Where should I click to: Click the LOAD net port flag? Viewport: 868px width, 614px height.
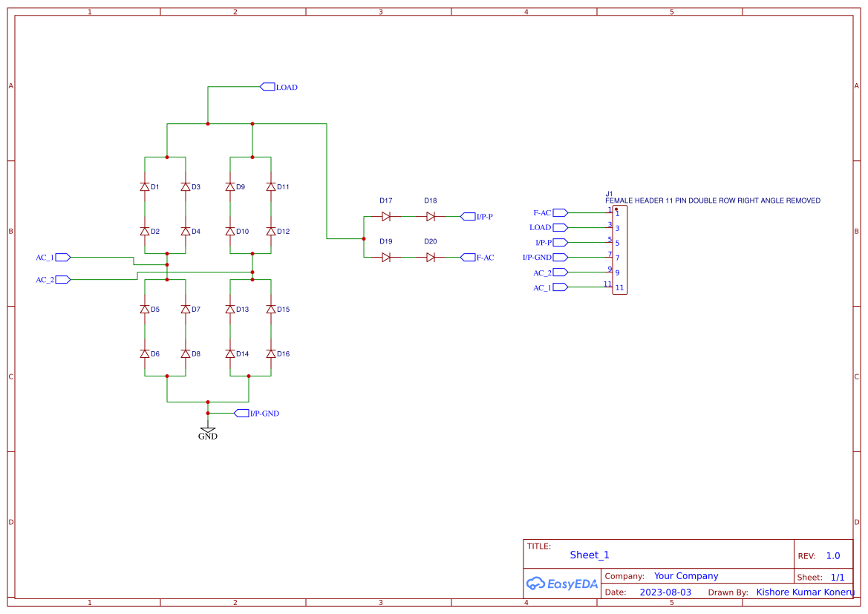coord(267,87)
